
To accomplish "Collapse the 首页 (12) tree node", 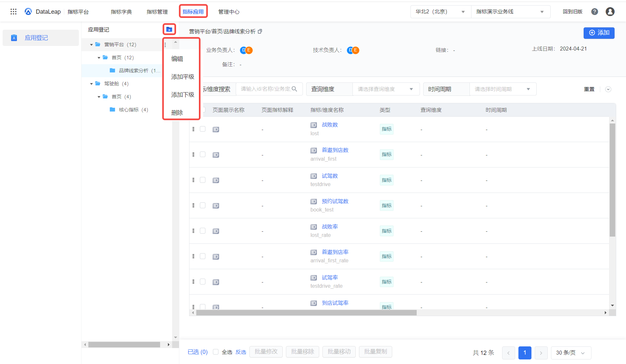I will [x=99, y=58].
